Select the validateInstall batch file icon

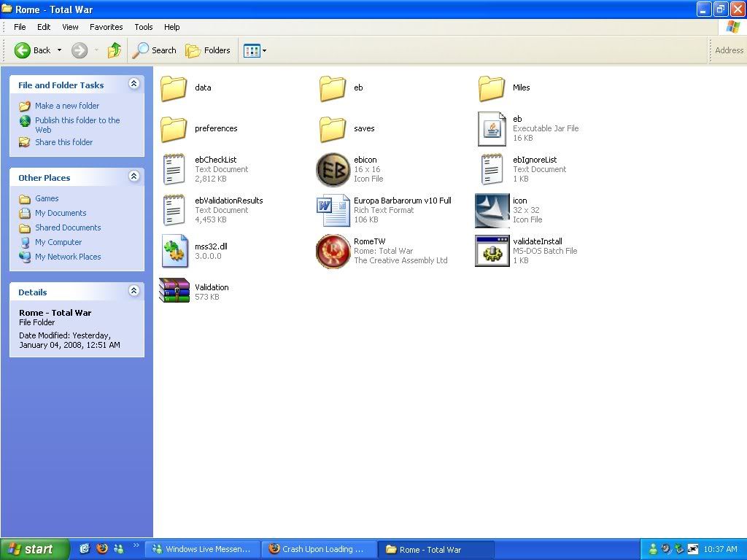coord(492,251)
